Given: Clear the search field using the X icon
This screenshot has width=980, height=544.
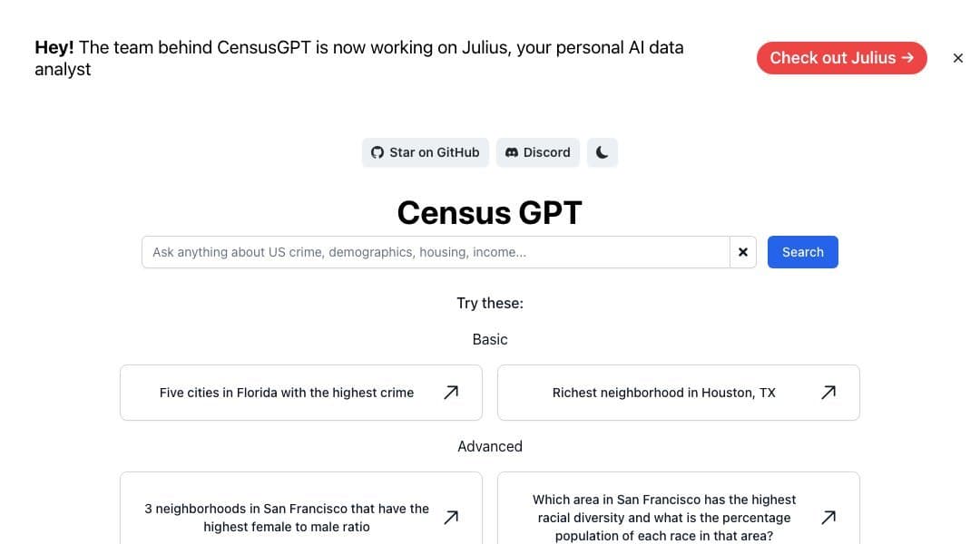Looking at the screenshot, I should coord(743,252).
